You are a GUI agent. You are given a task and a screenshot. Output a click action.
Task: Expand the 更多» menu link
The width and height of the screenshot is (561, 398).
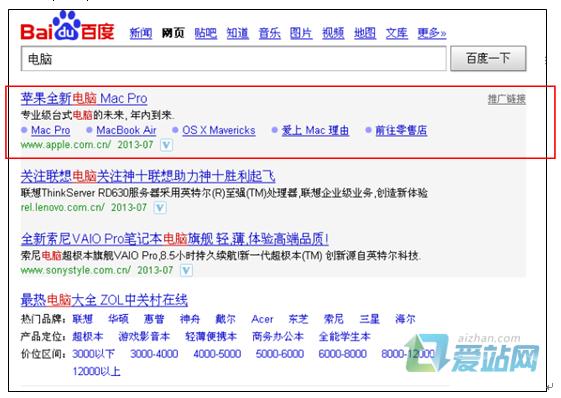(432, 33)
